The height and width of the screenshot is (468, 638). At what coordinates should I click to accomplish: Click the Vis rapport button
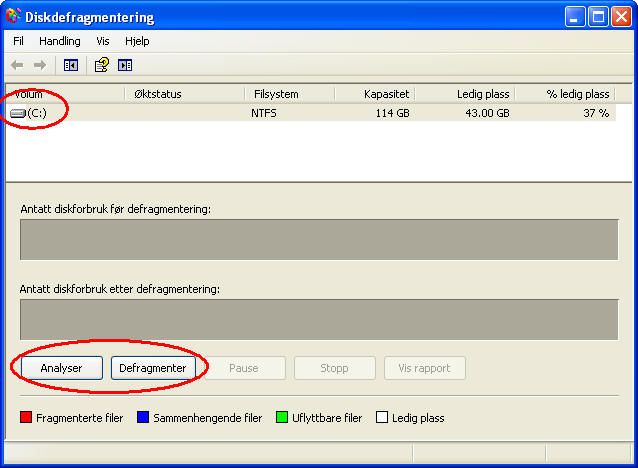pyautogui.click(x=424, y=368)
